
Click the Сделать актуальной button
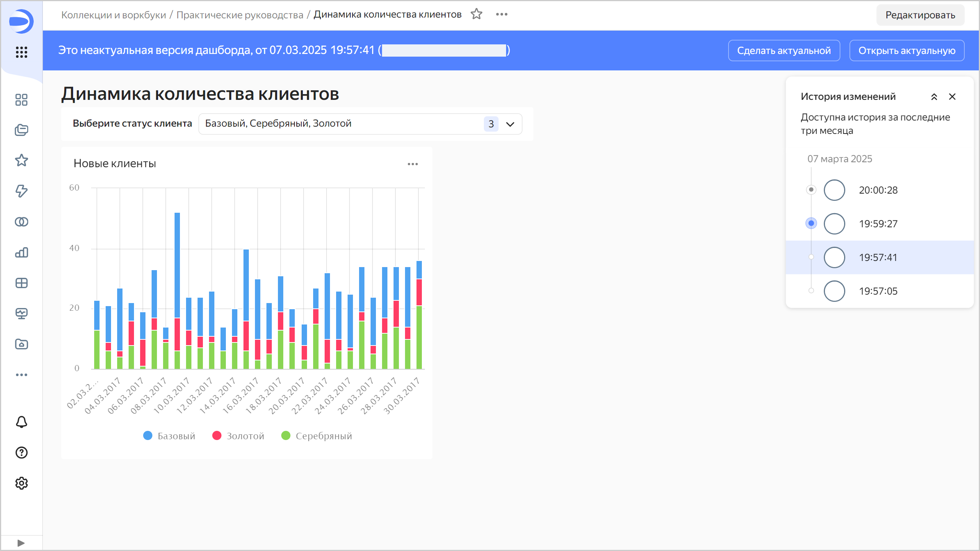point(784,51)
